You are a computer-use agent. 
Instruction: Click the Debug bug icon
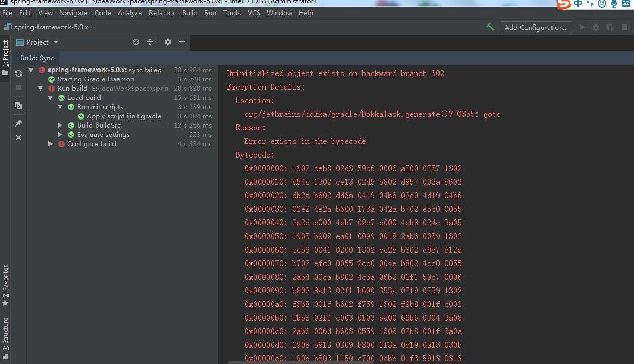[x=596, y=27]
